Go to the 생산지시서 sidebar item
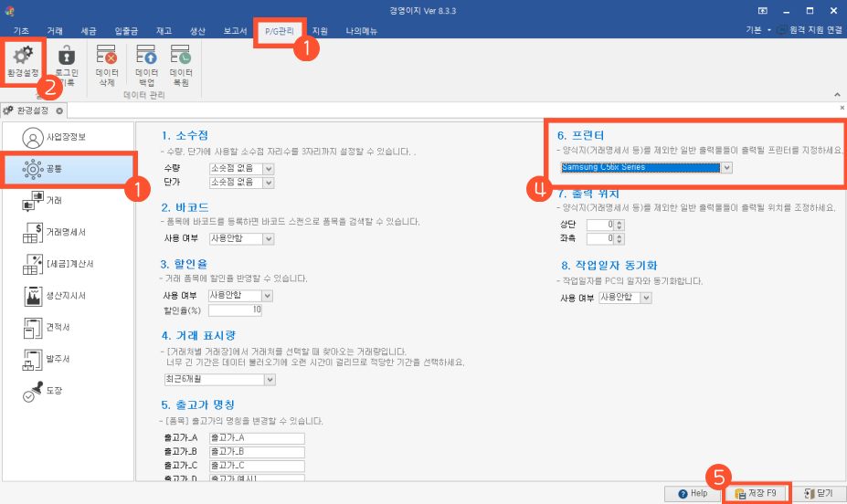 point(67,295)
